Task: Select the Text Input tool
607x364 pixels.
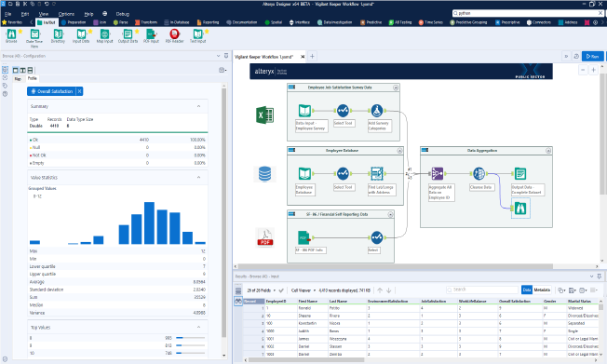Action: pos(197,34)
